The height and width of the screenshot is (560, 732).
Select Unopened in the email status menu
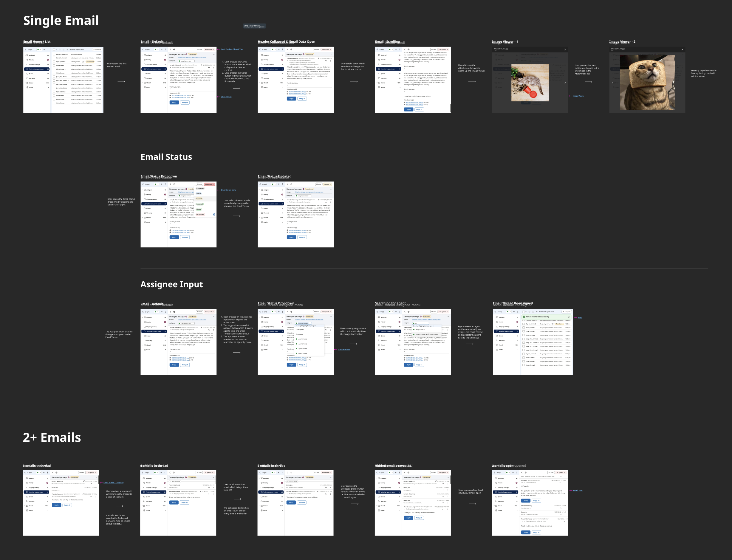pyautogui.click(x=200, y=188)
